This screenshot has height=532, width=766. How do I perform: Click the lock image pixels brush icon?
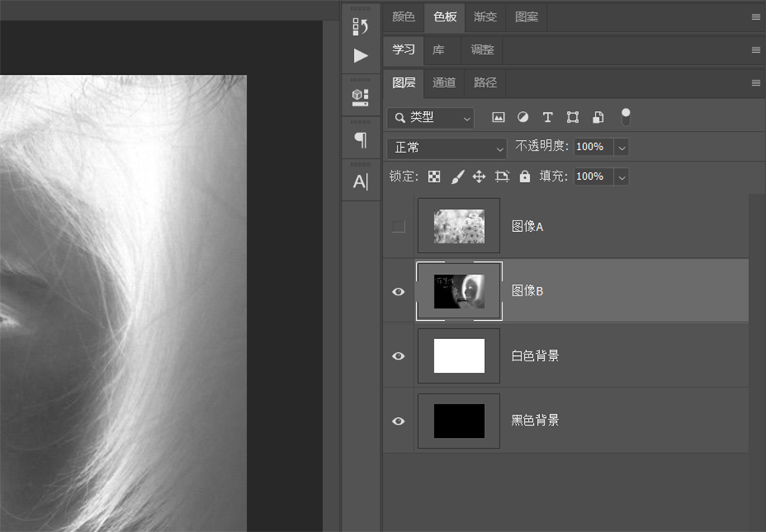click(456, 176)
